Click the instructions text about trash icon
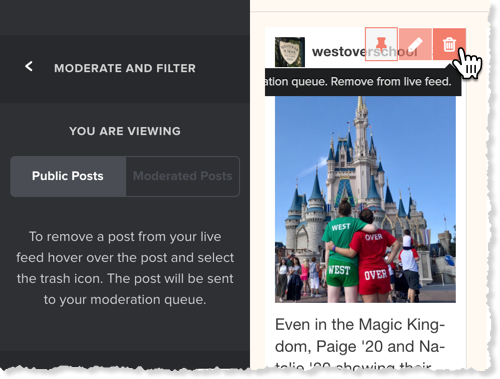The width and height of the screenshot is (500, 379). coord(125,268)
